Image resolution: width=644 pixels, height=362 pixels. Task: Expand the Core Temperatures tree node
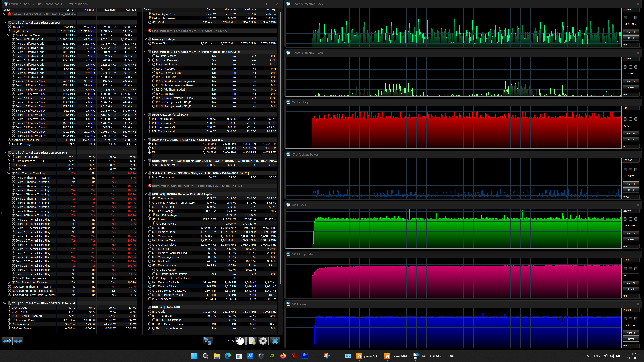click(x=9, y=157)
